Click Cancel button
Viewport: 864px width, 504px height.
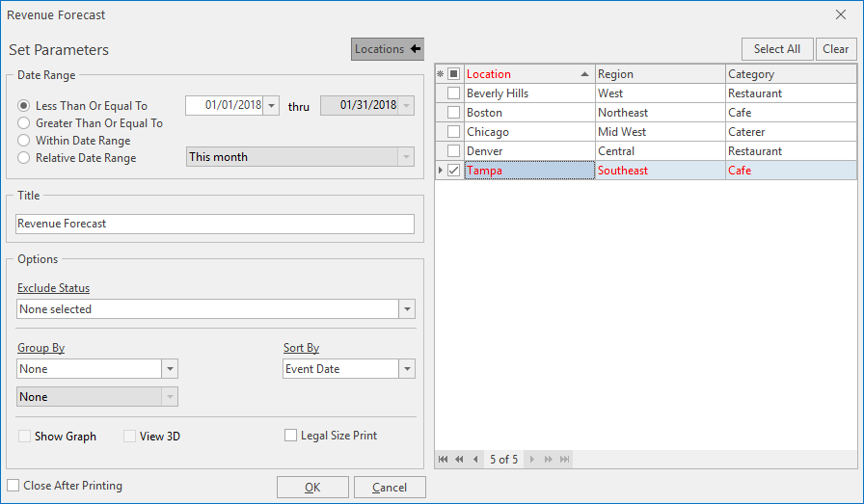390,488
